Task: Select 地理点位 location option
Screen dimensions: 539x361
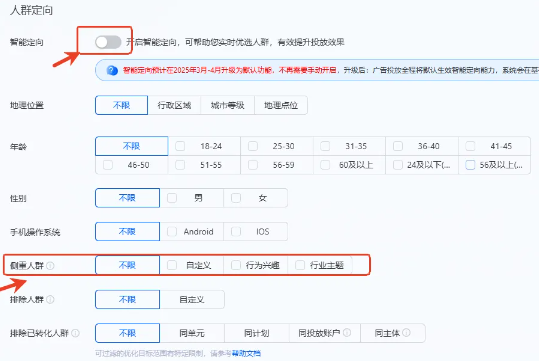Action: 281,105
